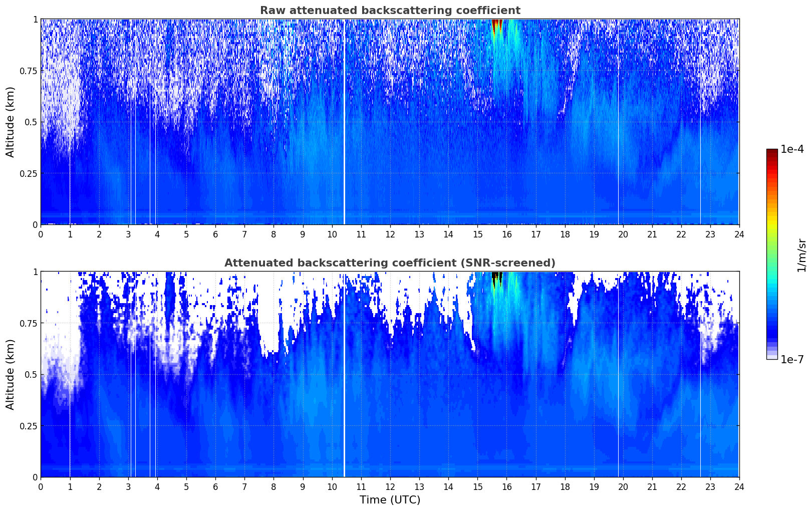Click the bottom plot's "Altitude (km)" axis label
This screenshot has width=812, height=511.
click(11, 374)
